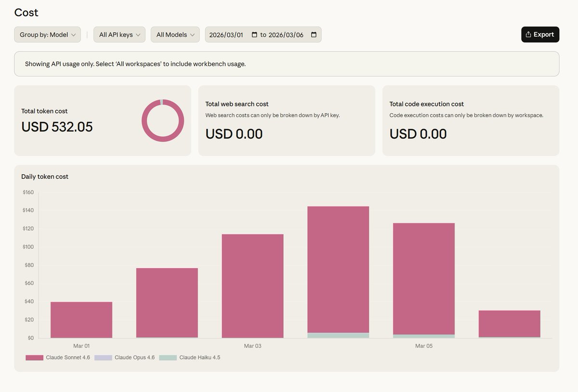Toggle Claude Haiku 4.5 legend series
The height and width of the screenshot is (392, 578).
[x=199, y=358]
